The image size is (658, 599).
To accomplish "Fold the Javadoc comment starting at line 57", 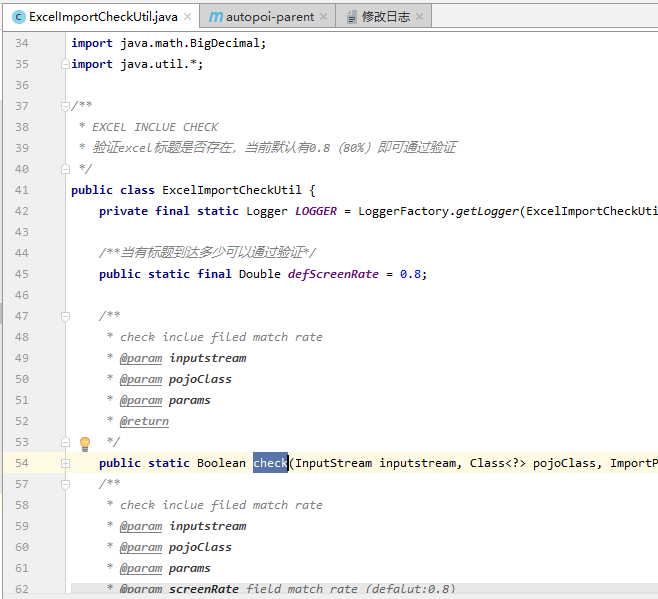I will (65, 484).
